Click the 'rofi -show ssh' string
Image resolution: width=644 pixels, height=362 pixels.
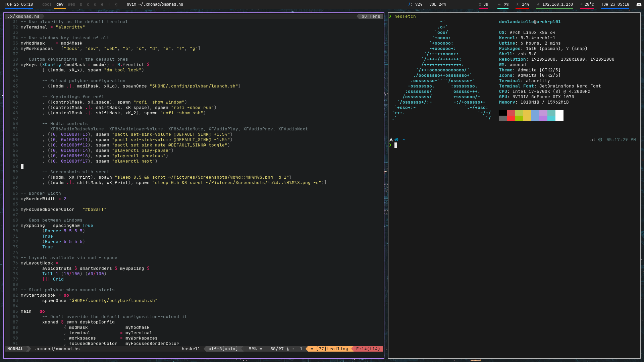tap(181, 113)
